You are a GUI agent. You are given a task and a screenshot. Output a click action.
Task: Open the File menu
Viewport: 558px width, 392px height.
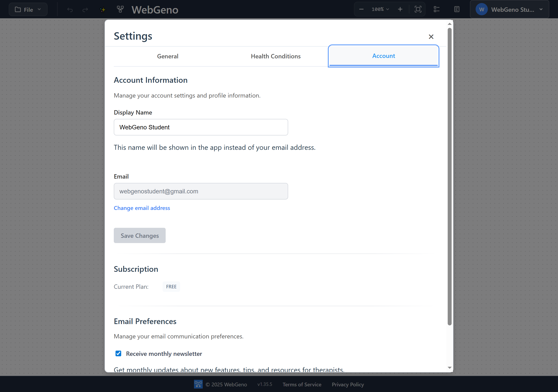(x=28, y=9)
